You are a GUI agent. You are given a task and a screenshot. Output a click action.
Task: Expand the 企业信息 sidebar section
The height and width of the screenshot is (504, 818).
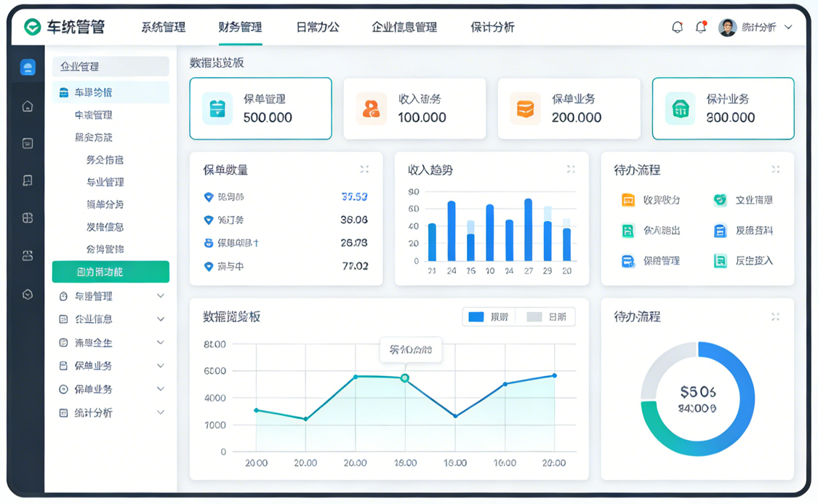(161, 319)
